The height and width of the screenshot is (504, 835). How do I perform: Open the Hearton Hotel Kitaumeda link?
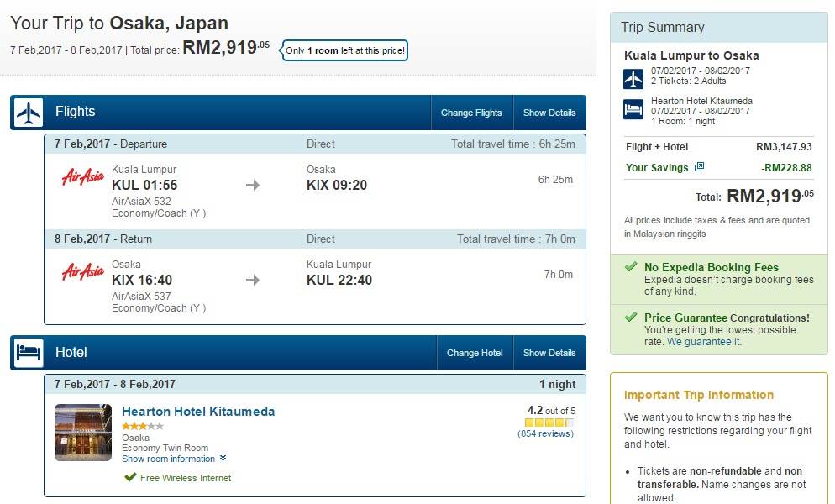point(198,412)
